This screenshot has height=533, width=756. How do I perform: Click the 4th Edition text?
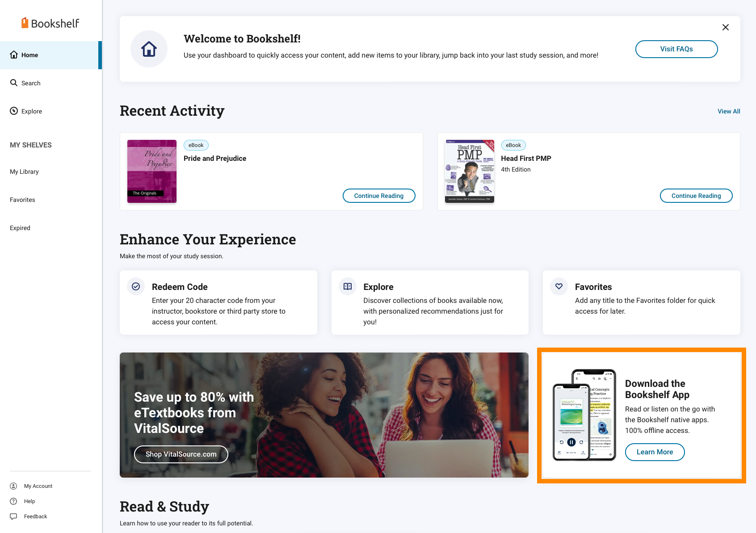click(x=516, y=169)
